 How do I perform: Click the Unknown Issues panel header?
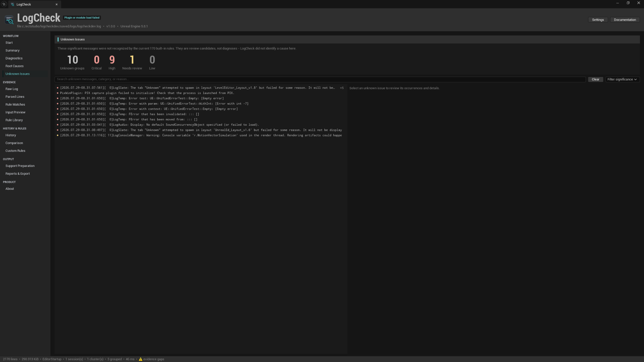347,40
